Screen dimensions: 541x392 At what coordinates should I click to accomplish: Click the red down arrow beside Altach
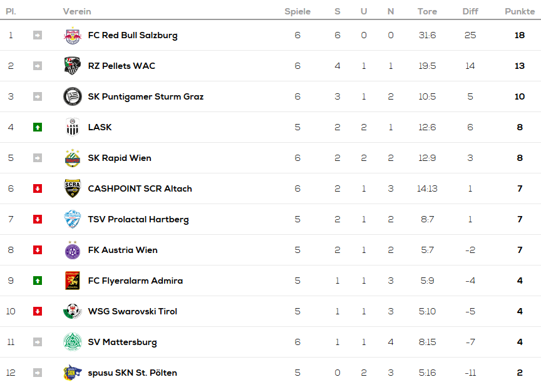pos(38,188)
